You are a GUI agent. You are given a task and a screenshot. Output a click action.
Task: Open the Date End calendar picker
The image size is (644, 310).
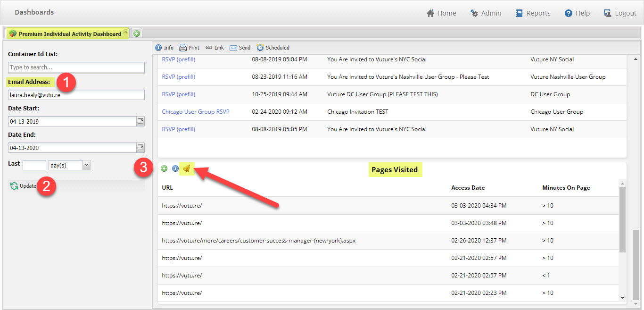(140, 148)
